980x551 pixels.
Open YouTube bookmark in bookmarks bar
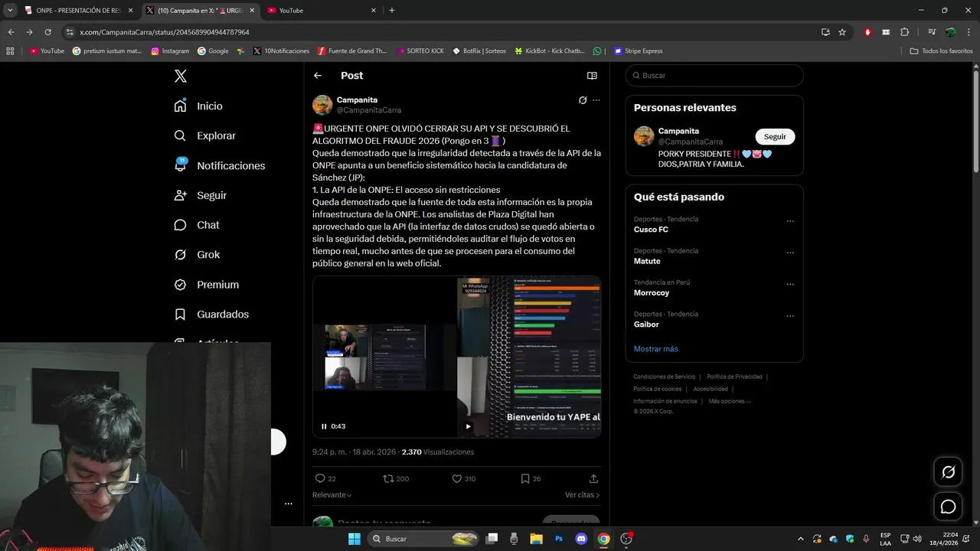pos(47,51)
